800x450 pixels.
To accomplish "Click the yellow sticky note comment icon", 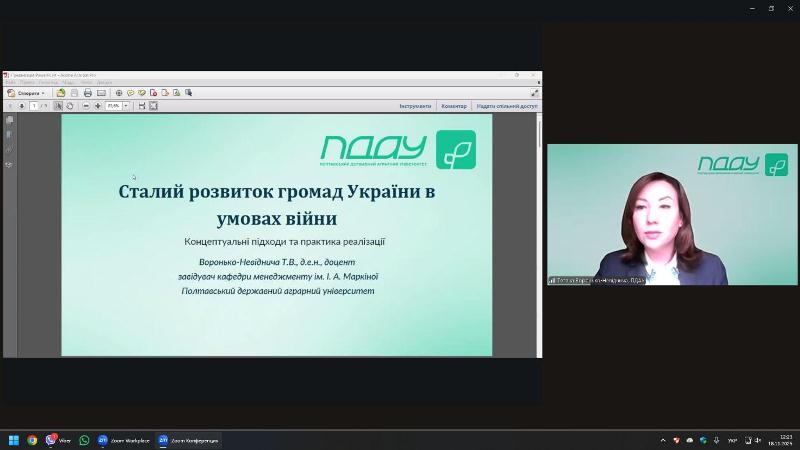I will click(131, 93).
